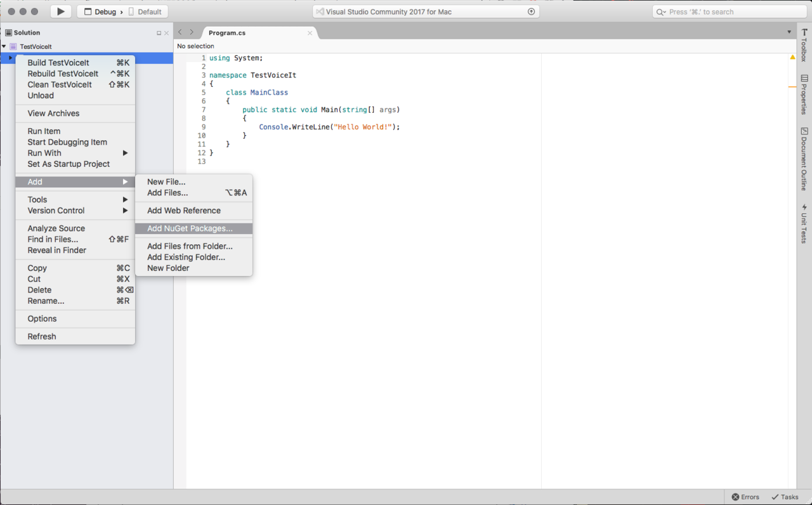Choose Set As Startup Project

click(x=69, y=164)
